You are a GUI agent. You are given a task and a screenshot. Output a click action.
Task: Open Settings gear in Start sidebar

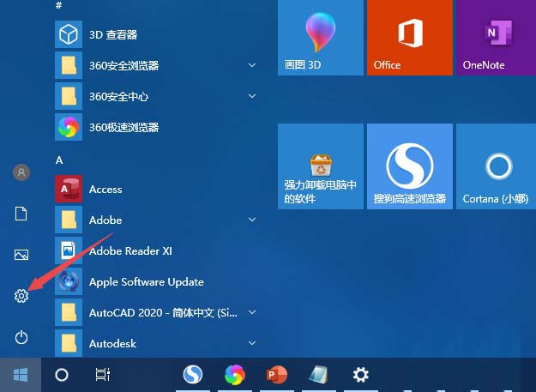point(21,296)
